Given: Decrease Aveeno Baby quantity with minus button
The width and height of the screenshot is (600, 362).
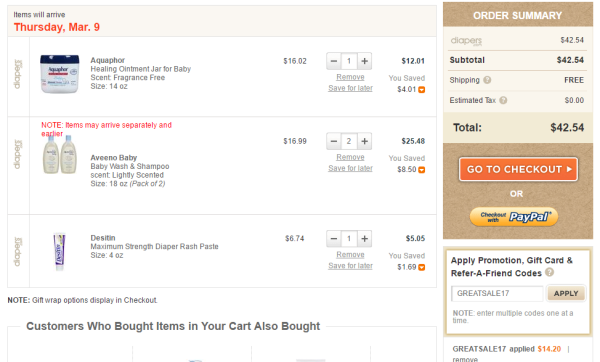Looking at the screenshot, I should coord(334,141).
